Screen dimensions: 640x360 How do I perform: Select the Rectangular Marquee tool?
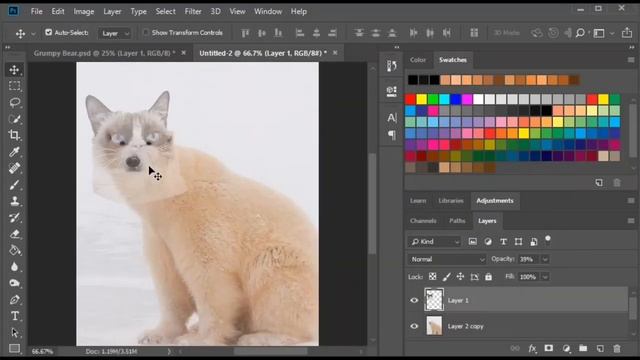[x=14, y=86]
